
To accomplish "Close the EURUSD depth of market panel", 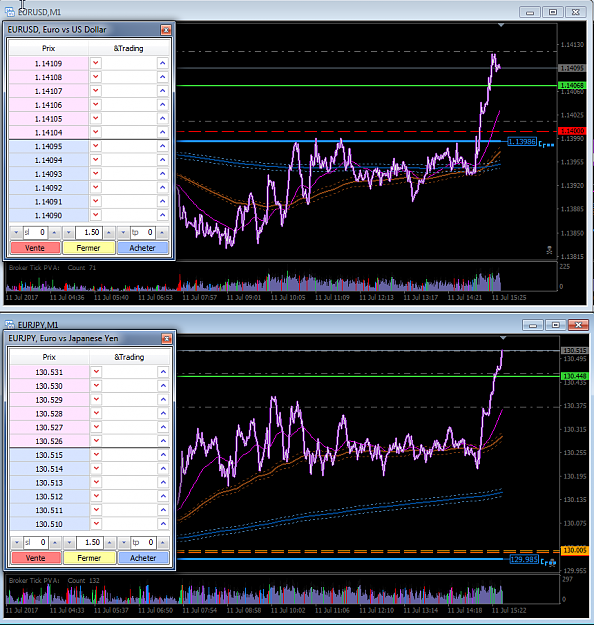I will pos(166,30).
